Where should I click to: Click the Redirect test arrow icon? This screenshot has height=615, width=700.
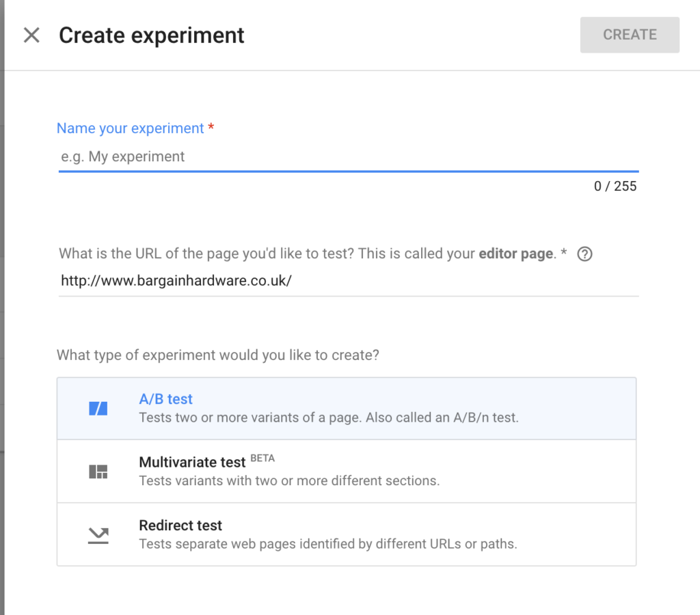[98, 535]
